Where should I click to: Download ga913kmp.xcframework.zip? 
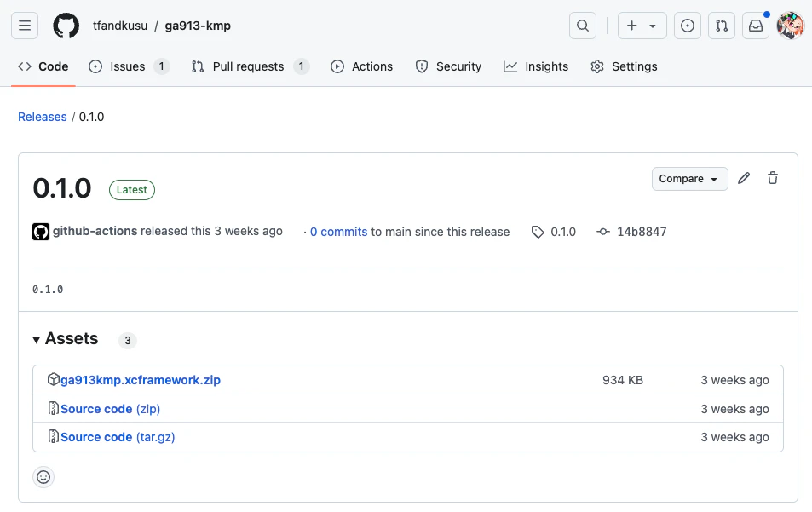(x=141, y=379)
